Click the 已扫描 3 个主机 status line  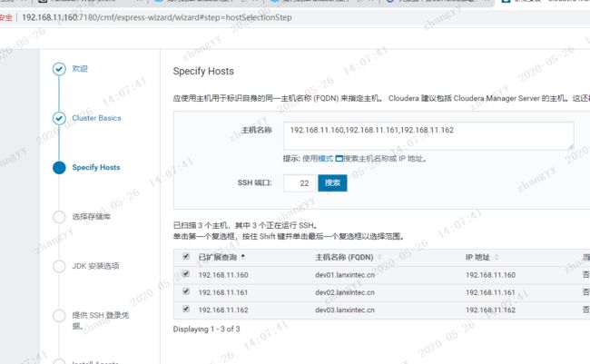click(x=245, y=225)
